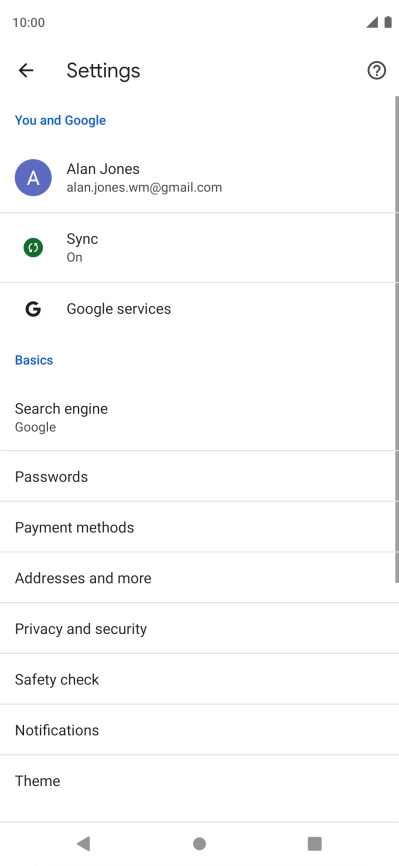Open the help question mark icon
This screenshot has height=866, width=399.
[x=376, y=71]
